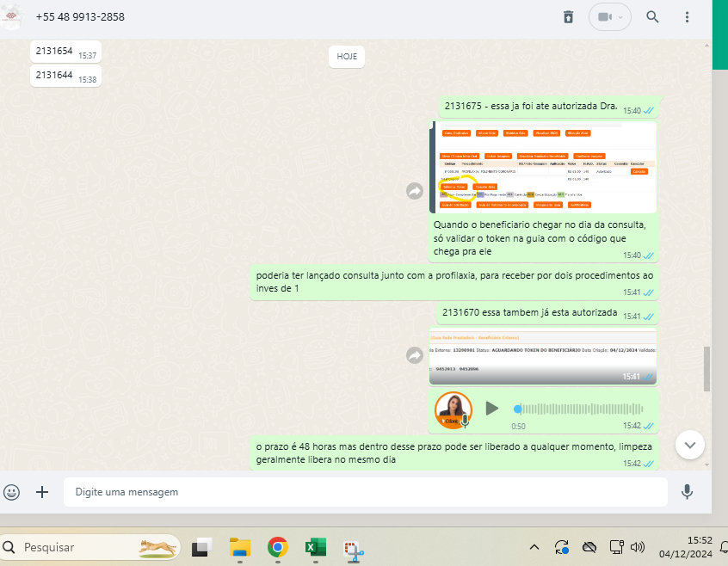Click the HOJE date label
Screen dimensions: 728x566
[x=347, y=57]
